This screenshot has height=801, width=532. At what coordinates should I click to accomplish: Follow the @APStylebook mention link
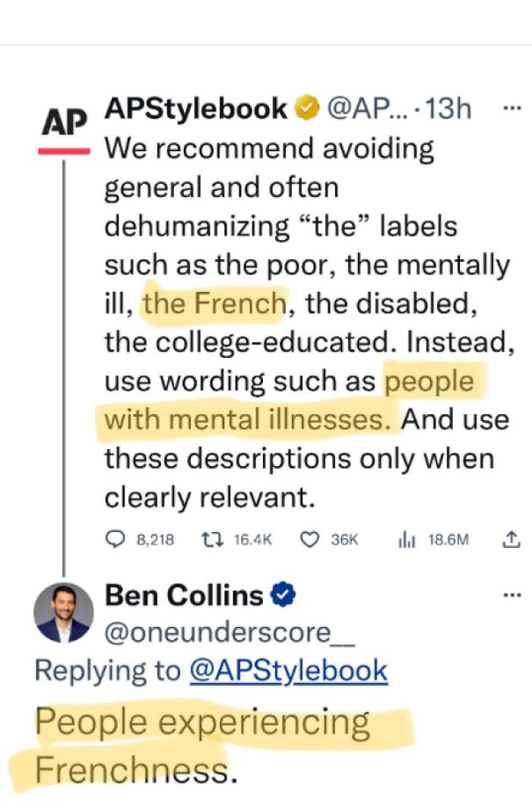coord(288,670)
